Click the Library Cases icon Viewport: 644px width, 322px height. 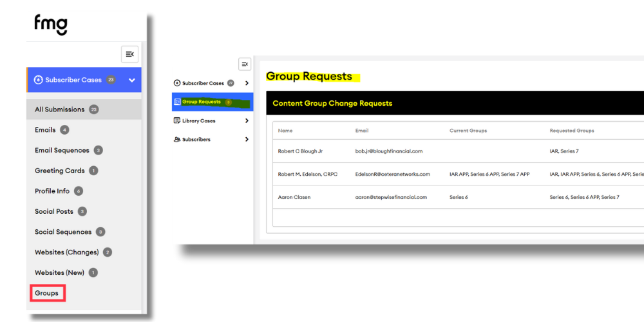[177, 120]
